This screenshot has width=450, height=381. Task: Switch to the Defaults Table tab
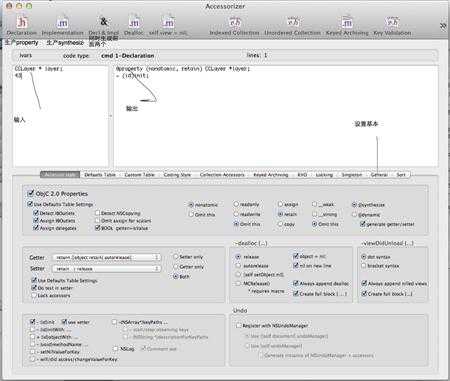coord(100,175)
